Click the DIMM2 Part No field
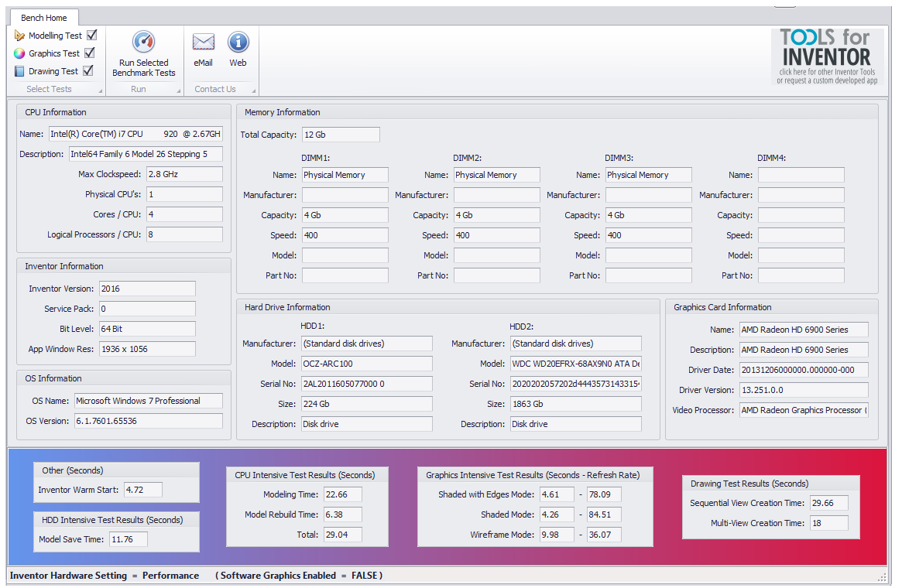Viewport: 902px width, 588px height. 497,275
